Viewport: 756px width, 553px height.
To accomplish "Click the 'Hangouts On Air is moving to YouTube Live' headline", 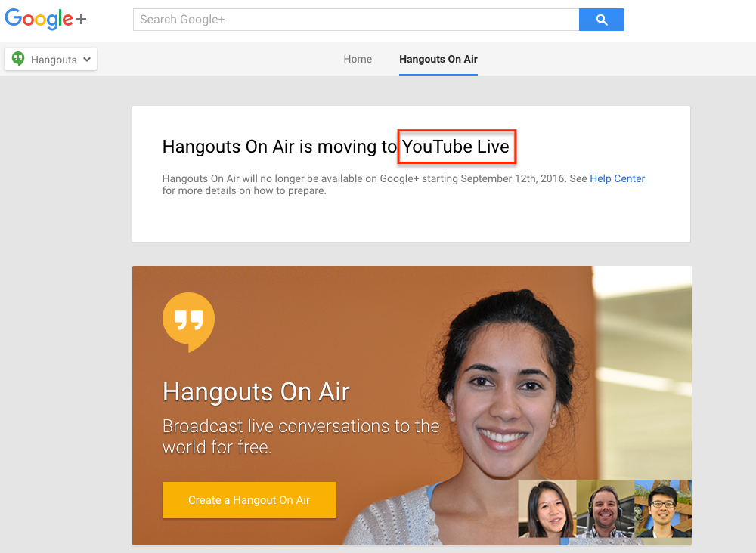I will 336,147.
